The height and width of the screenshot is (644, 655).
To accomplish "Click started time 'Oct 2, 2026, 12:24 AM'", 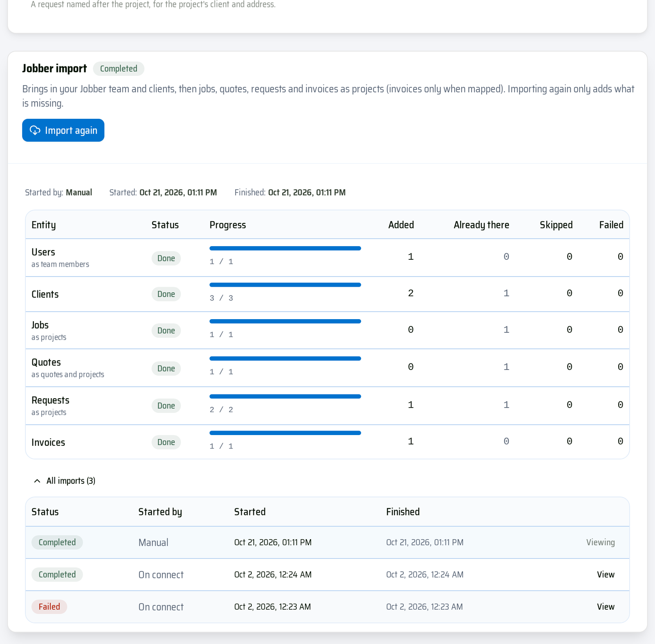I will coord(273,575).
